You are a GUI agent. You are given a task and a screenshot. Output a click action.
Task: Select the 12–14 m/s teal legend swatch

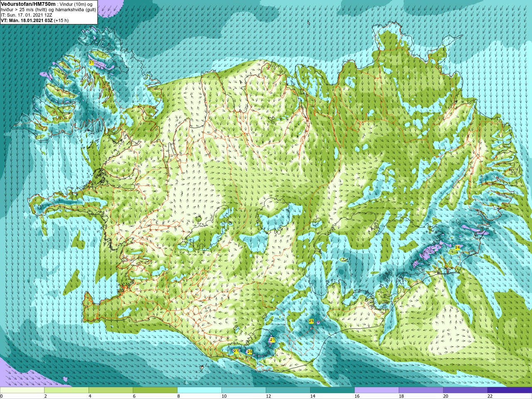(x=288, y=390)
